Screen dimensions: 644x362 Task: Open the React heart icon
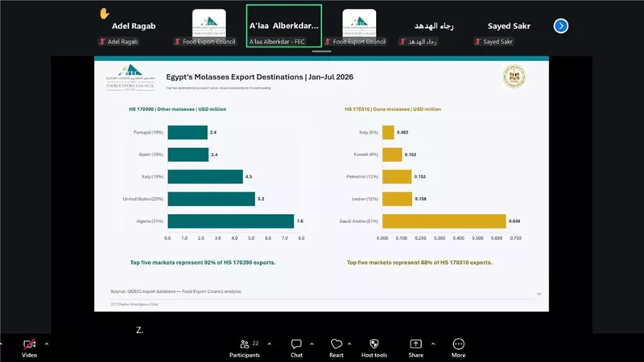[x=336, y=344]
